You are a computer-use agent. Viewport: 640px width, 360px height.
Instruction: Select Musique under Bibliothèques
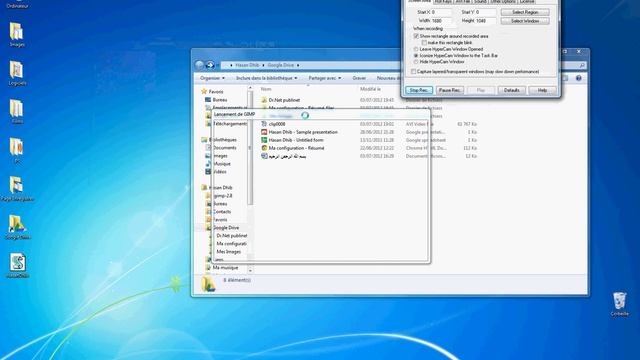tap(222, 164)
